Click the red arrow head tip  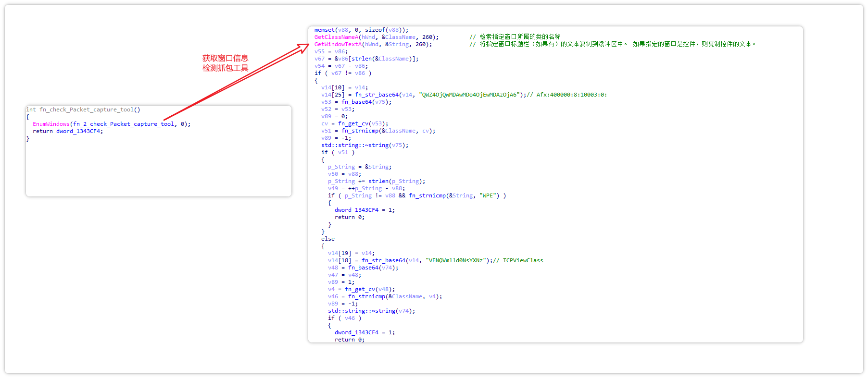click(308, 45)
